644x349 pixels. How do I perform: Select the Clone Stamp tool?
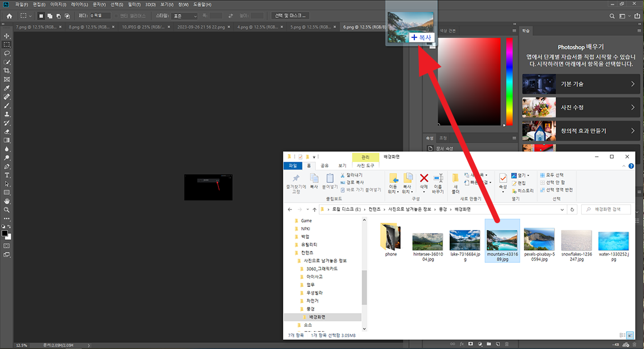pyautogui.click(x=7, y=115)
